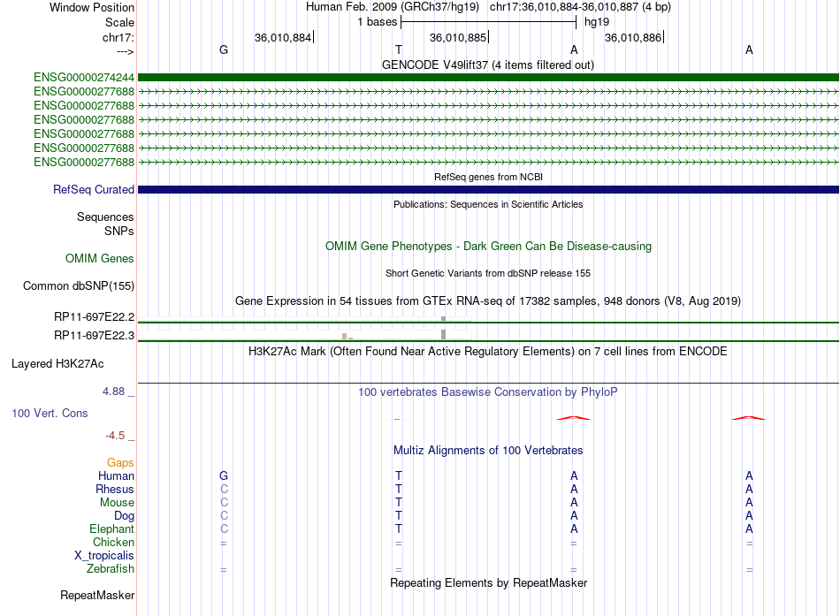Click the RP11-697E22.2 expression bar graph

click(x=305, y=319)
